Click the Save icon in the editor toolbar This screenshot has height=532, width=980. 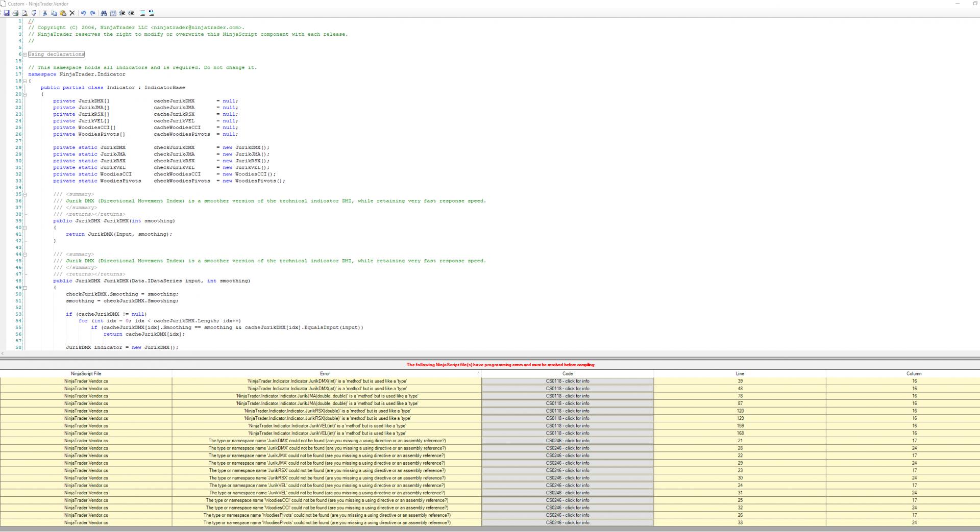[x=7, y=13]
